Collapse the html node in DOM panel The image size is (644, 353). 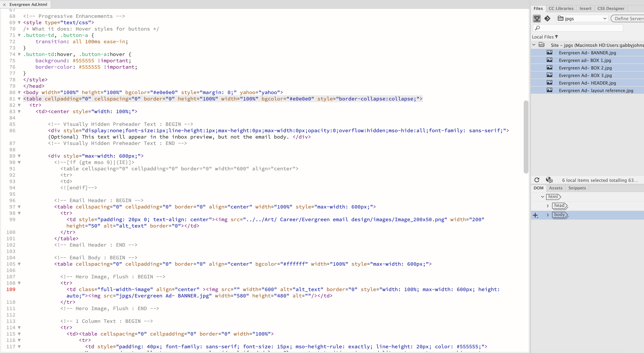[x=543, y=197]
